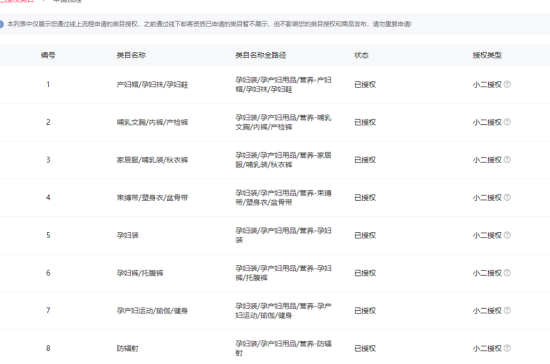Image resolution: width=550 pixels, height=364 pixels.
Task: Click the 类目名称全路径 column header
Action: point(261,55)
